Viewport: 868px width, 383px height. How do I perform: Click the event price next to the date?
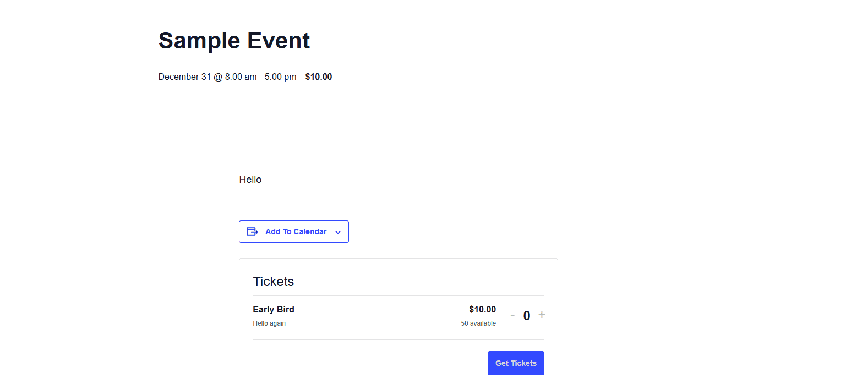(x=319, y=77)
